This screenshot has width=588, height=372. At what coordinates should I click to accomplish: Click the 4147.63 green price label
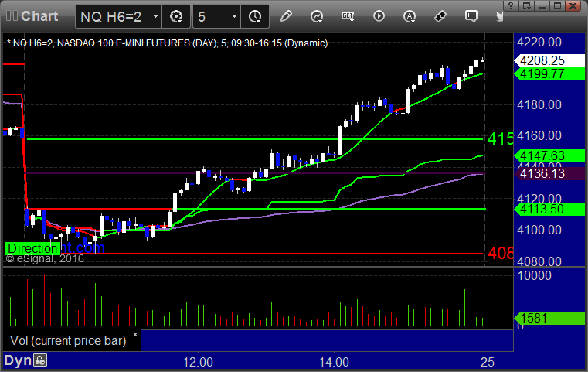[x=549, y=155]
